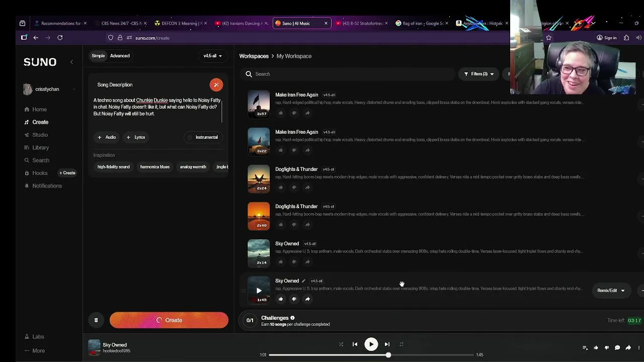Share the 3:22 Make Iran Free Again song
Image resolution: width=644 pixels, height=362 pixels.
308,150
